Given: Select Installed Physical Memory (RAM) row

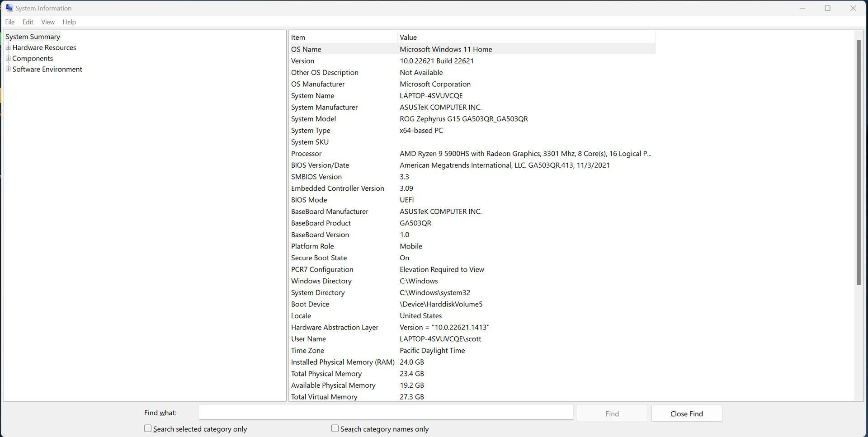Looking at the screenshot, I should click(472, 362).
